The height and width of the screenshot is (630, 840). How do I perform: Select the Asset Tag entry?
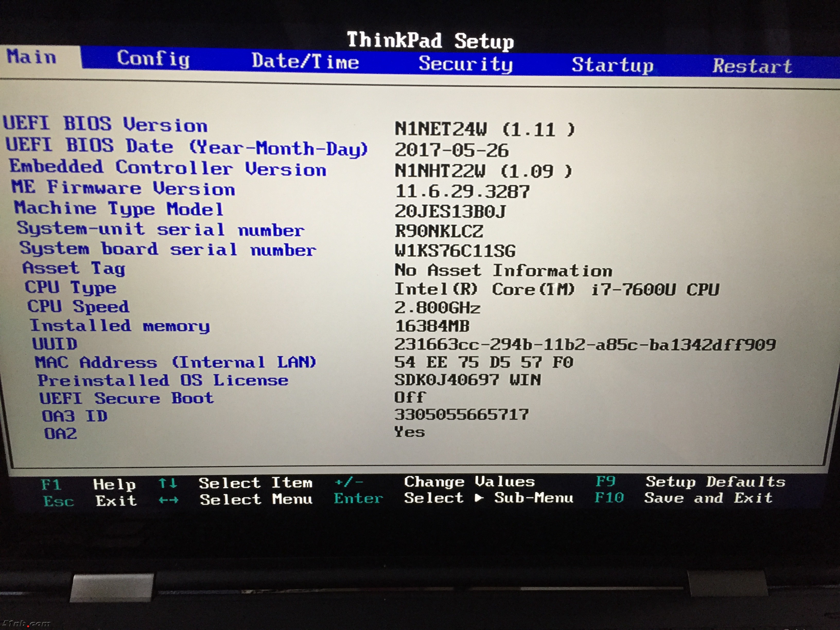coord(74,268)
